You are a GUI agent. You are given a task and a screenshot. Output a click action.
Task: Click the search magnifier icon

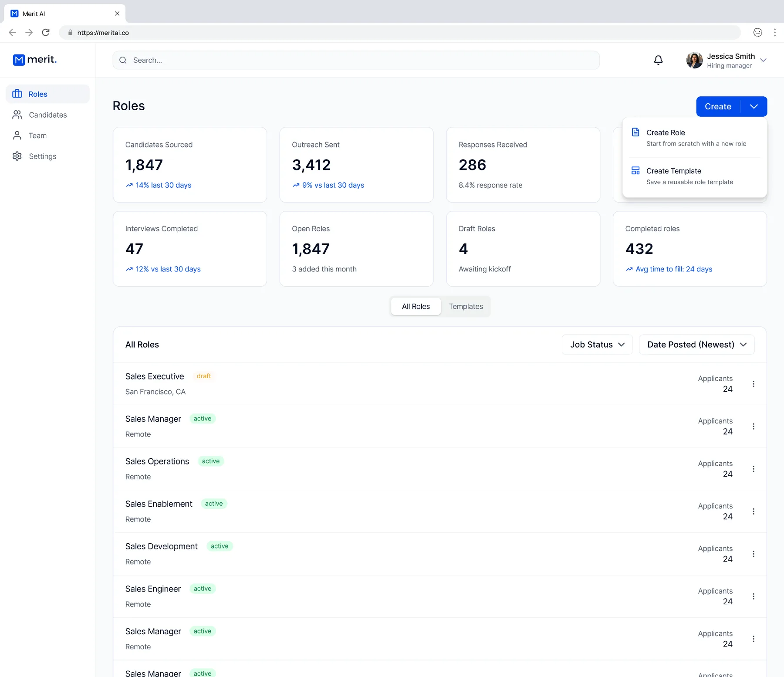click(x=123, y=60)
